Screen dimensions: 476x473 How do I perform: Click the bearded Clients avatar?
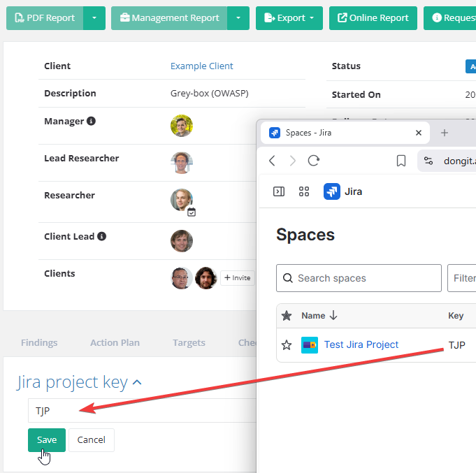pos(205,278)
